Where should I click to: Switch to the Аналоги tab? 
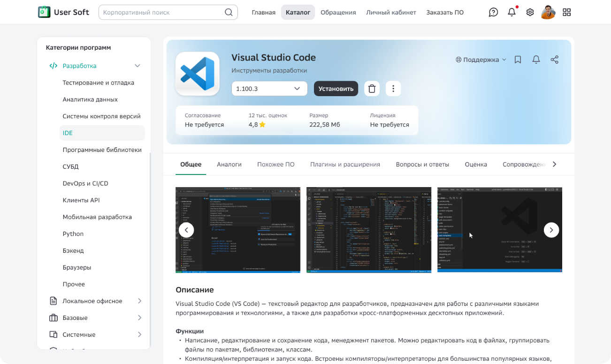pos(229,165)
